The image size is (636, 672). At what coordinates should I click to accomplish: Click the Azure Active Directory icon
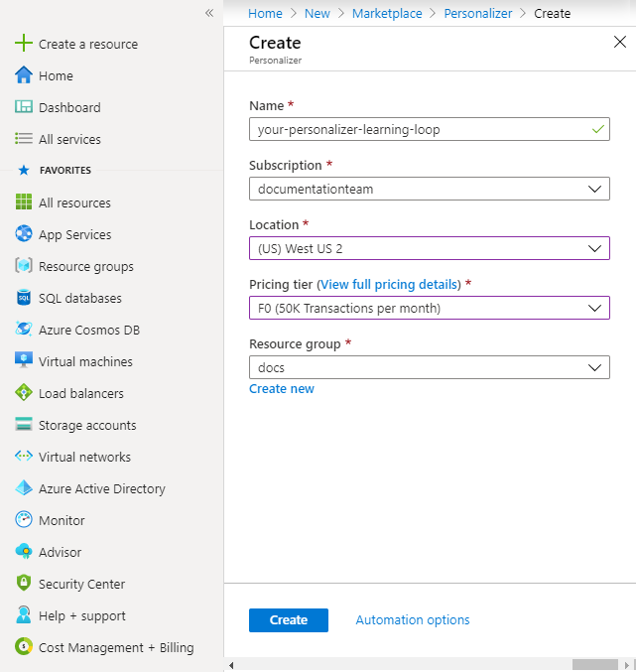point(24,488)
